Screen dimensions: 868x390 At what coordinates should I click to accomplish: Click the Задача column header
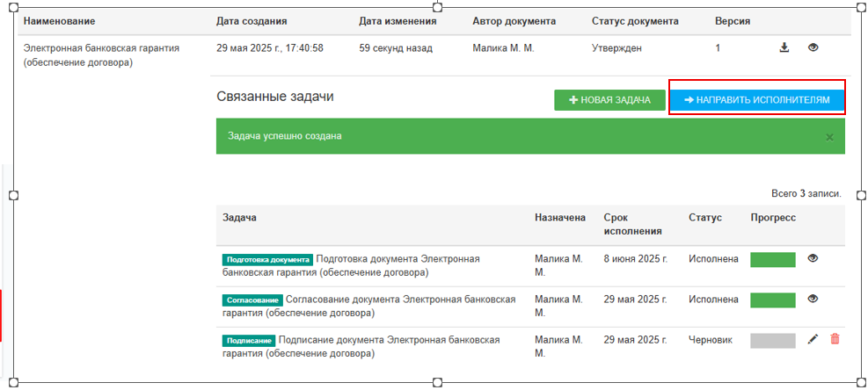click(239, 218)
